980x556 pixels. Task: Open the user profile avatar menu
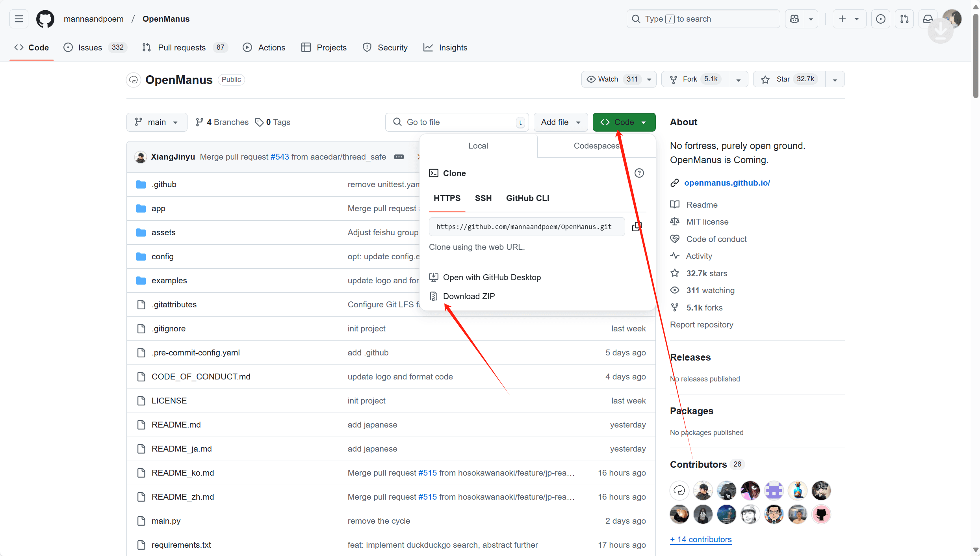point(952,19)
